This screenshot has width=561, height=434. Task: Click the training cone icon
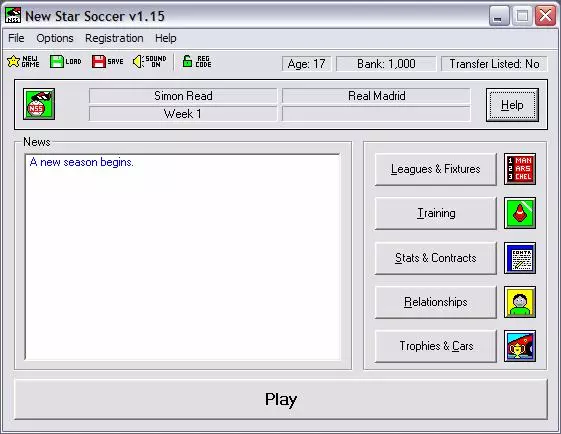click(520, 213)
